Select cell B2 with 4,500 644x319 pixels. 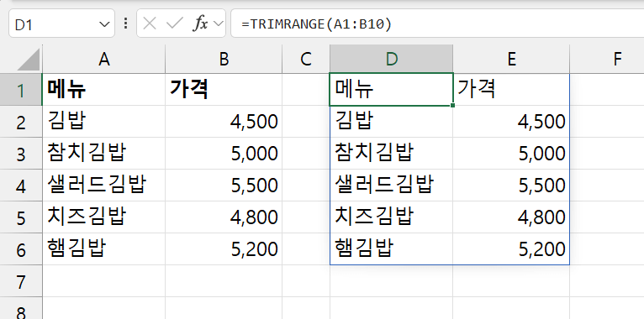coord(224,122)
